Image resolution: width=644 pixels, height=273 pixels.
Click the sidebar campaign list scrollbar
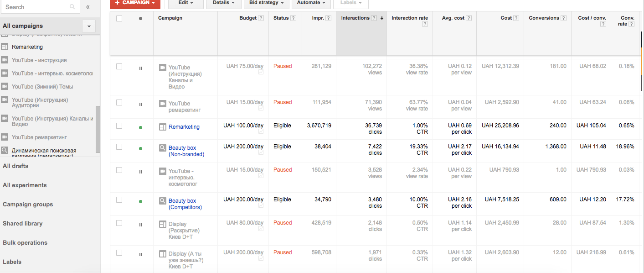[98, 130]
